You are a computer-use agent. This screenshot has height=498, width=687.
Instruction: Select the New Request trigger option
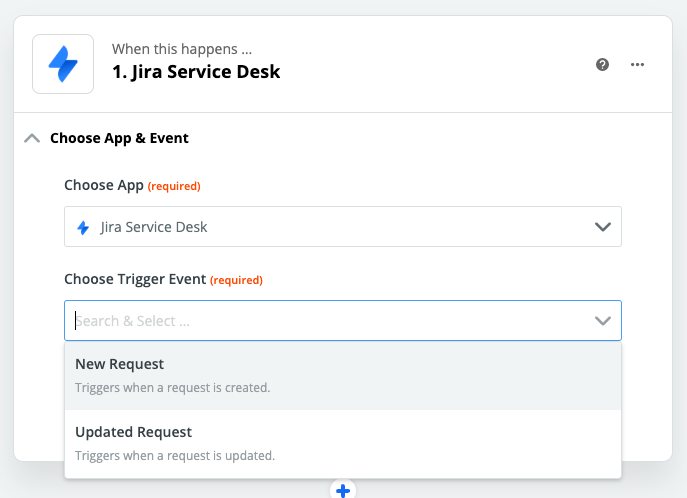coord(343,376)
